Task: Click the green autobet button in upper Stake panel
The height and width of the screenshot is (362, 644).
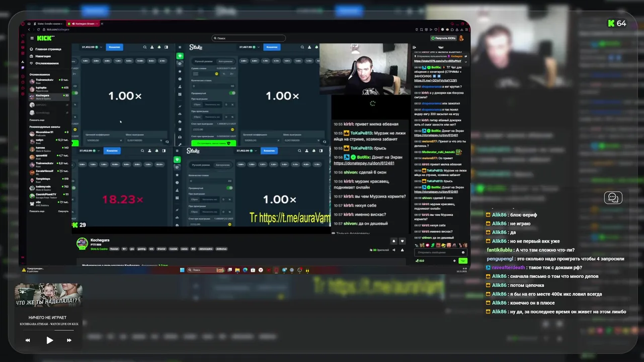Action: click(214, 143)
